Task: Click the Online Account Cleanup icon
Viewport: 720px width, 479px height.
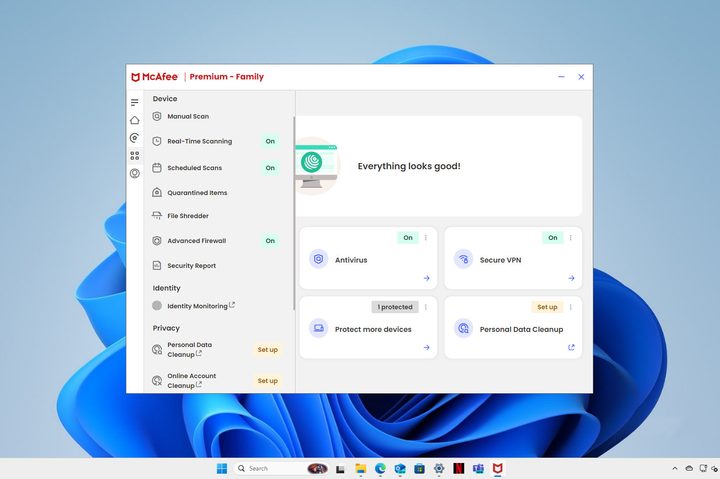Action: [x=157, y=381]
